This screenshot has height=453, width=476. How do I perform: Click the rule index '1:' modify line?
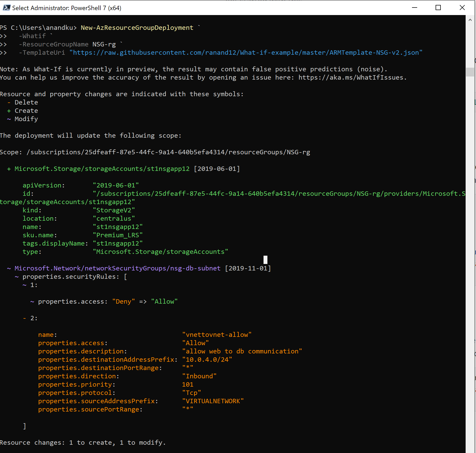[x=30, y=285]
